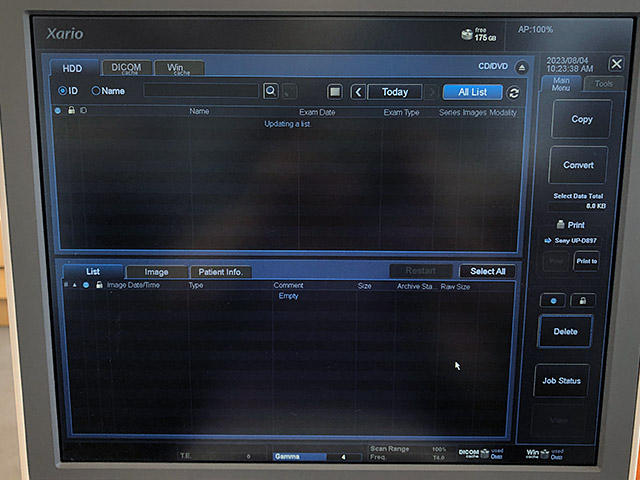Click the Copy button
The height and width of the screenshot is (480, 640).
(x=582, y=119)
